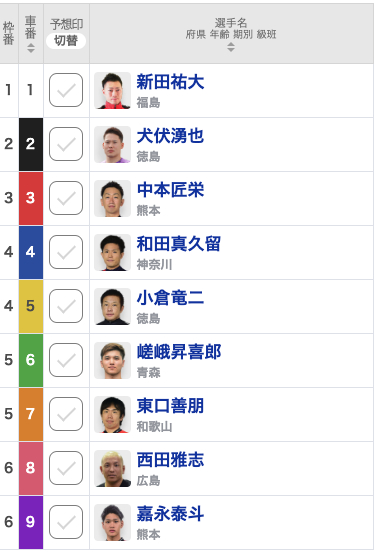The height and width of the screenshot is (553, 374).
Task: Click the portrait of 嘉永泰斗
Action: coord(113,522)
